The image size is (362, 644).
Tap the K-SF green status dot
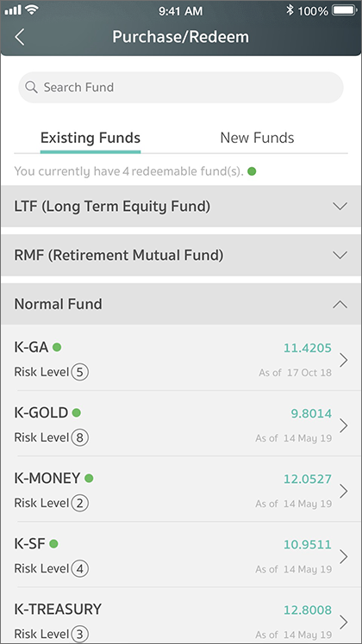(x=53, y=544)
